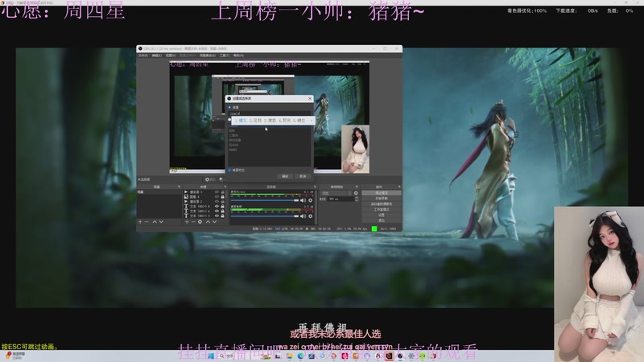Remove selected source with the minus icon
This screenshot has width=644, height=362.
tap(193, 222)
